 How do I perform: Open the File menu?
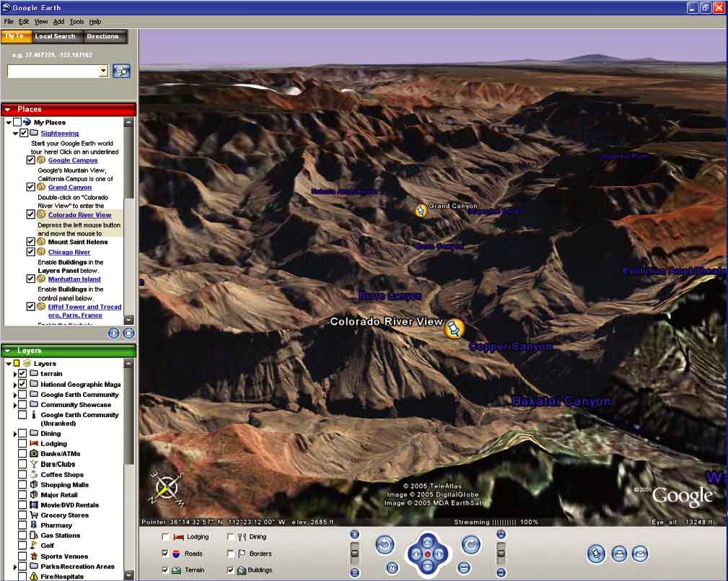tap(9, 22)
